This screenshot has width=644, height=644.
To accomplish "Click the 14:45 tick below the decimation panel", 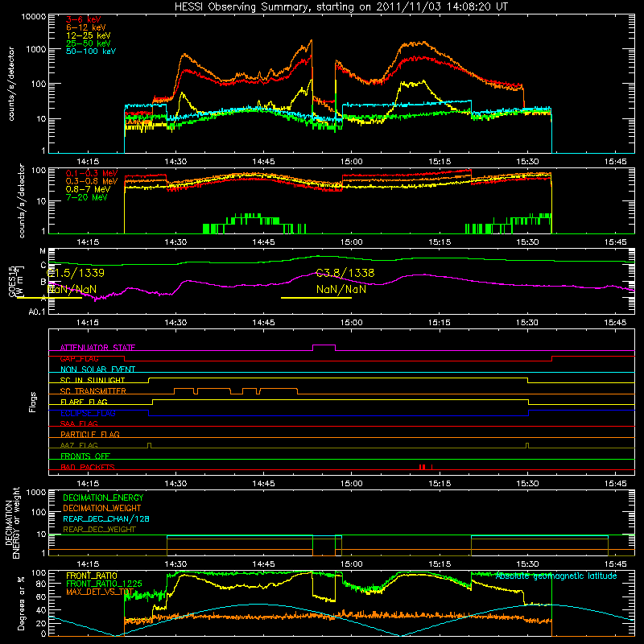I will coord(264,564).
